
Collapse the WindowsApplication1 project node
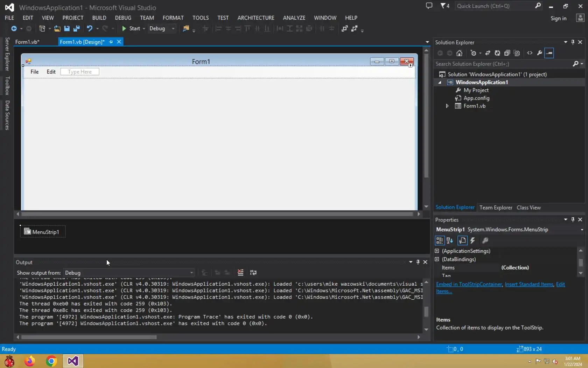tap(440, 82)
